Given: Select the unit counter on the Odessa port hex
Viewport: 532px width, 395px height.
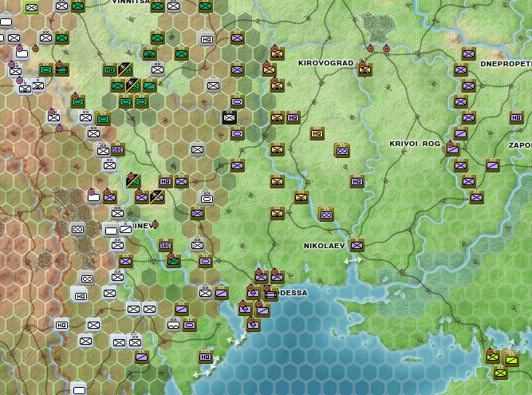Looking at the screenshot, I should [x=270, y=295].
